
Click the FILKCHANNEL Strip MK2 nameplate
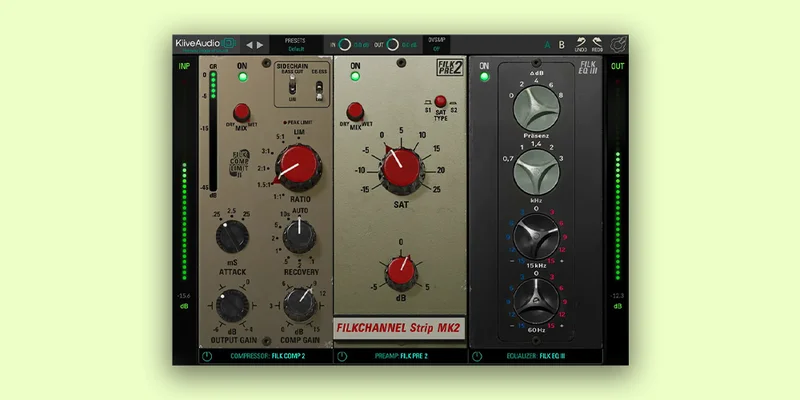point(399,328)
